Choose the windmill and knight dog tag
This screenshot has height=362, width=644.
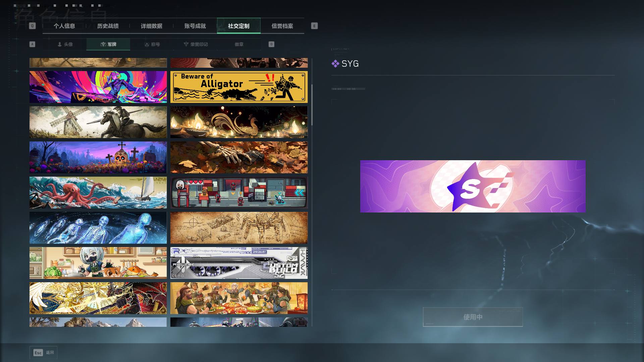[x=98, y=122]
